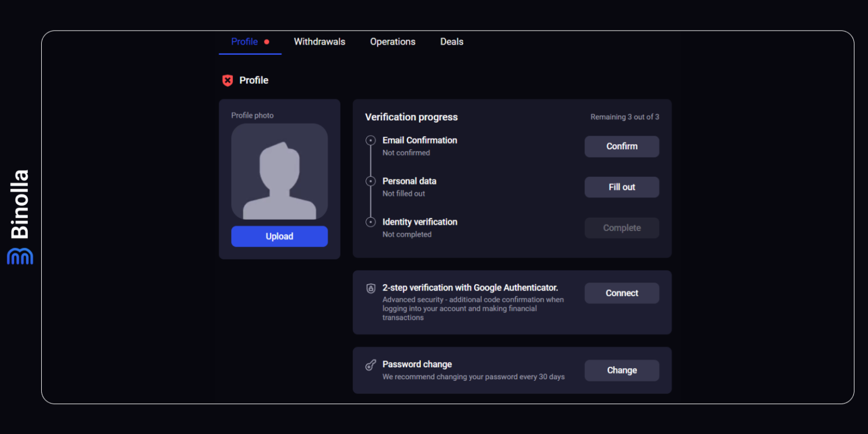The width and height of the screenshot is (868, 434).
Task: Switch to the Deals tab
Action: click(452, 41)
